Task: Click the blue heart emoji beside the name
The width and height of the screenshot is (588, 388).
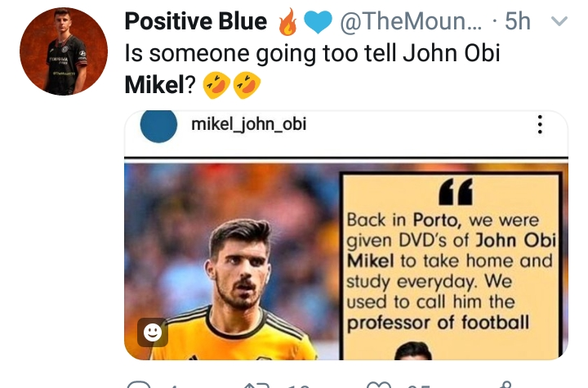Action: pyautogui.click(x=316, y=23)
